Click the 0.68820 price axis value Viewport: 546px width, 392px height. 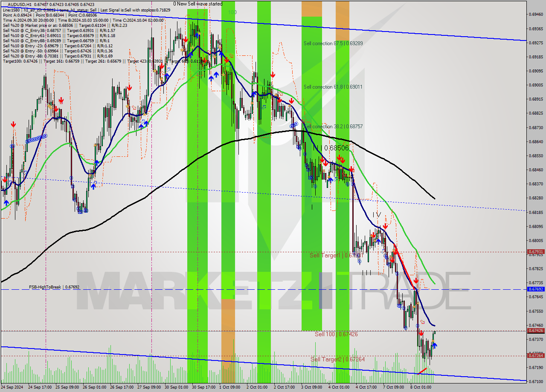click(536, 113)
